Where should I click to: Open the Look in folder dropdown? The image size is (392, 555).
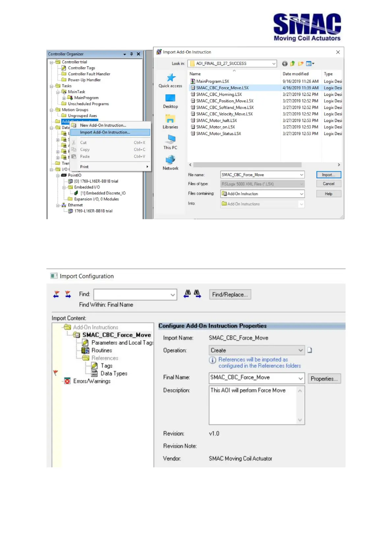click(x=274, y=64)
